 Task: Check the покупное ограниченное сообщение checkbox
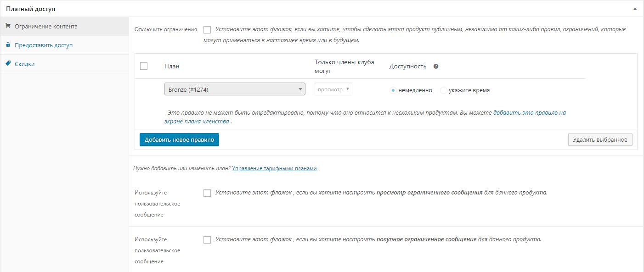tap(207, 240)
